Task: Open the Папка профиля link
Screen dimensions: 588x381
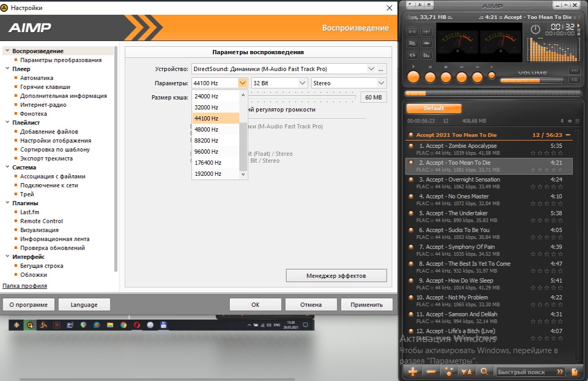Action: click(x=25, y=286)
